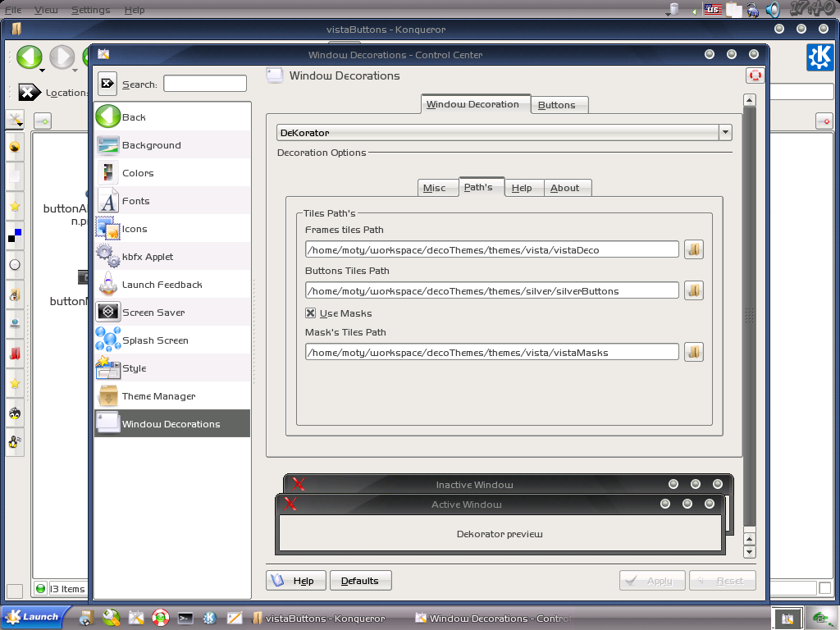Click the Buttons Tiles Path text field

(x=492, y=291)
